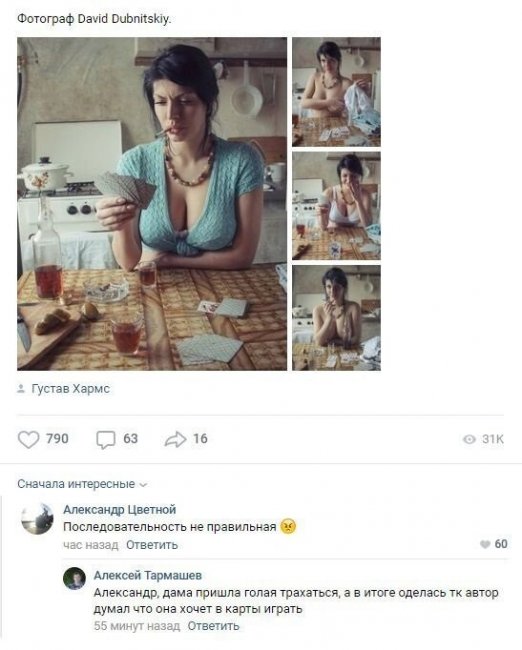The width and height of the screenshot is (522, 650).
Task: Open Александр Цветной's profile name link
Action: 119,509
